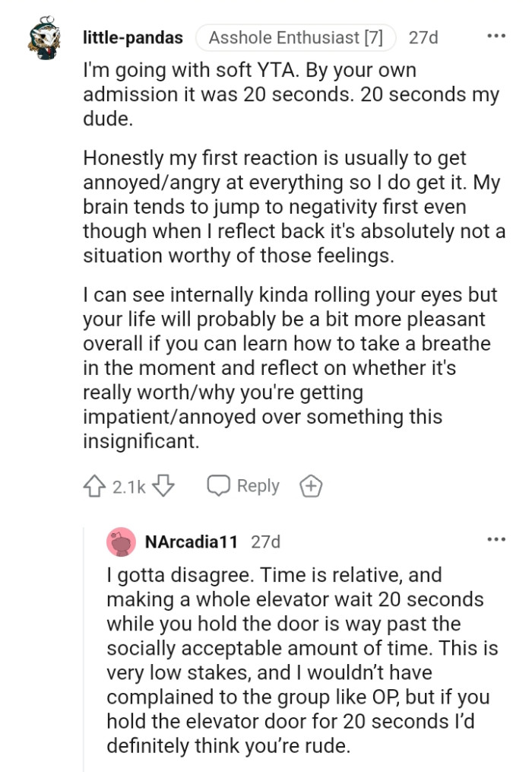Select the Asshole Enthusiast [7] flair badge

point(296,37)
